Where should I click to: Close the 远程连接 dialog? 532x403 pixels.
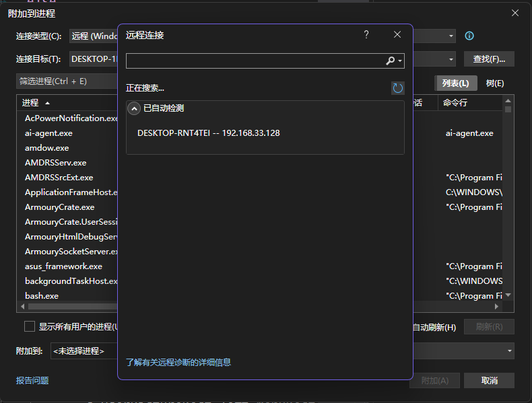point(397,35)
